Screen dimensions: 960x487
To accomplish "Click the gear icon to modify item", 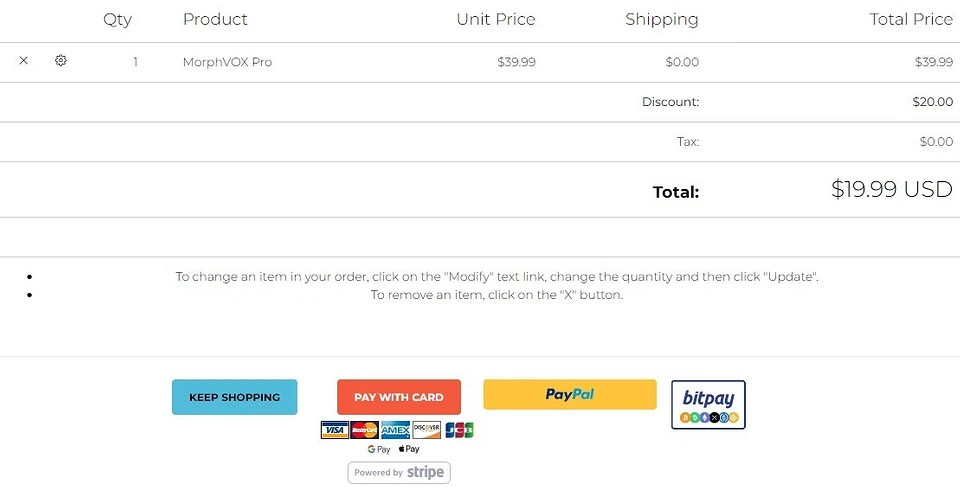I will pyautogui.click(x=61, y=61).
